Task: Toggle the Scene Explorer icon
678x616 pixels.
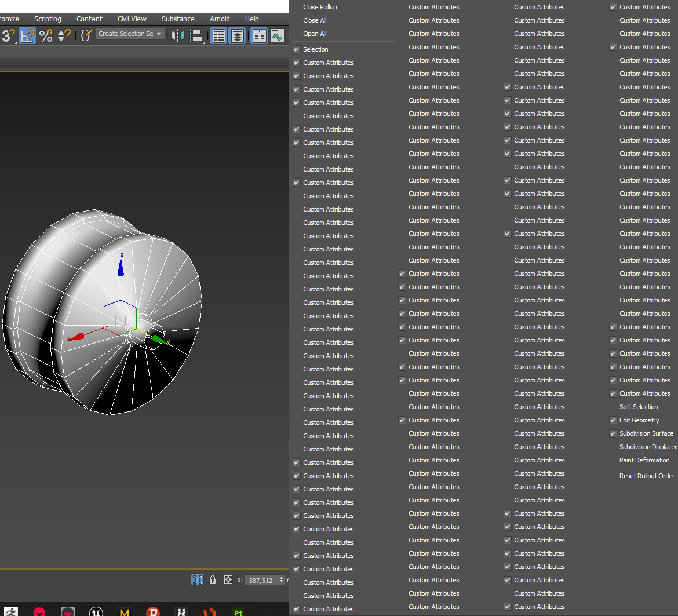Action: coord(218,36)
